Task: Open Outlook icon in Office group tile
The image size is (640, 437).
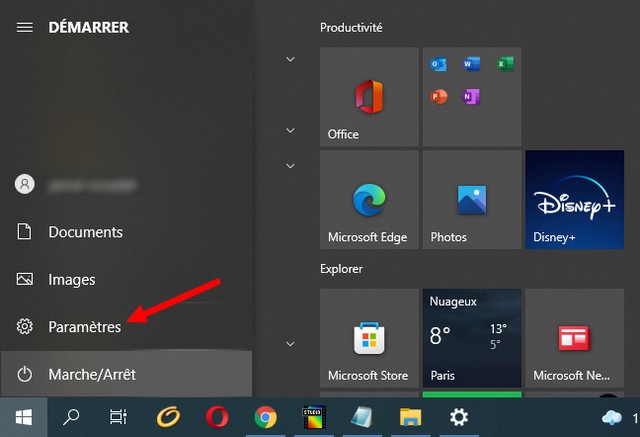Action: [438, 64]
